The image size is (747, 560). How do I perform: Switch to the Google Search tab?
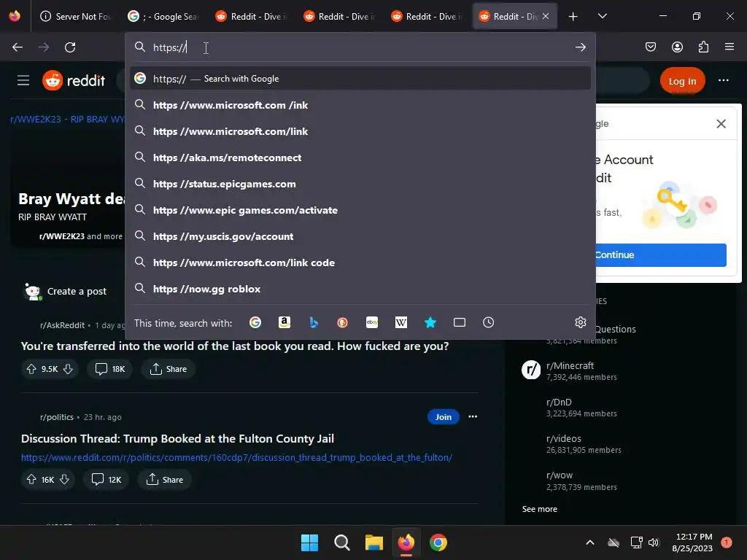pos(163,16)
